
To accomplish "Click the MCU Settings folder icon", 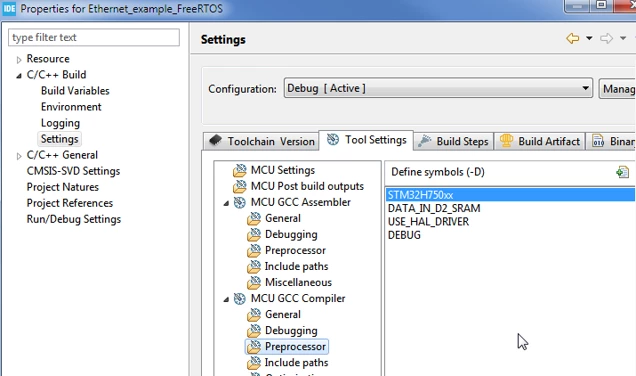I will coord(240,170).
